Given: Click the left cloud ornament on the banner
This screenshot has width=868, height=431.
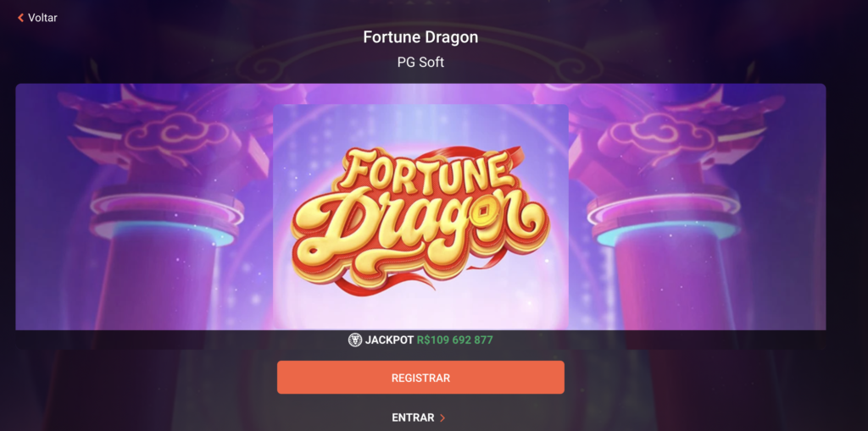Looking at the screenshot, I should (x=176, y=133).
